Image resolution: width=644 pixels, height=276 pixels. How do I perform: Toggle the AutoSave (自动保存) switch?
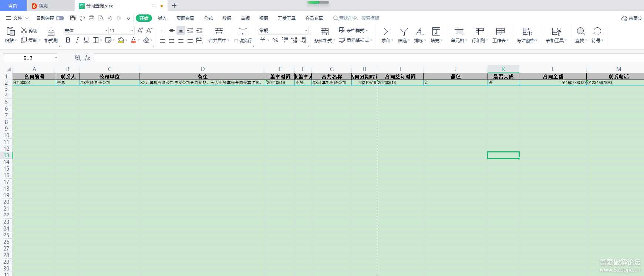60,18
